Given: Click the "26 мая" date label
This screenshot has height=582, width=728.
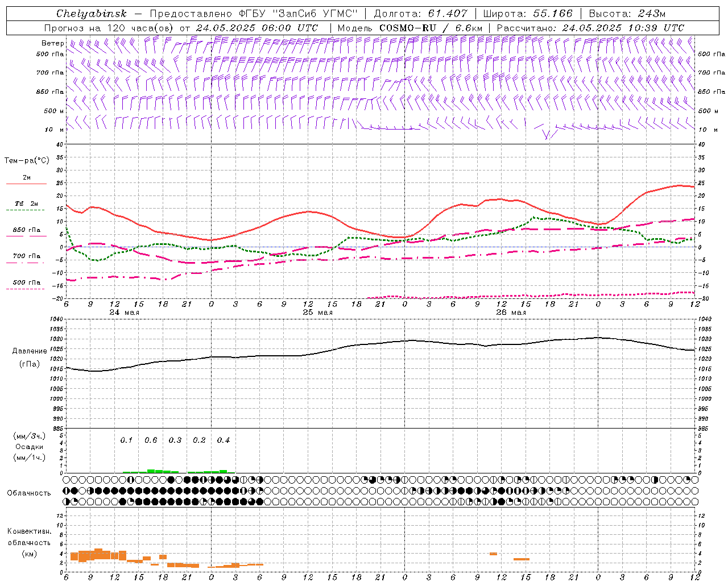Looking at the screenshot, I should [x=511, y=313].
